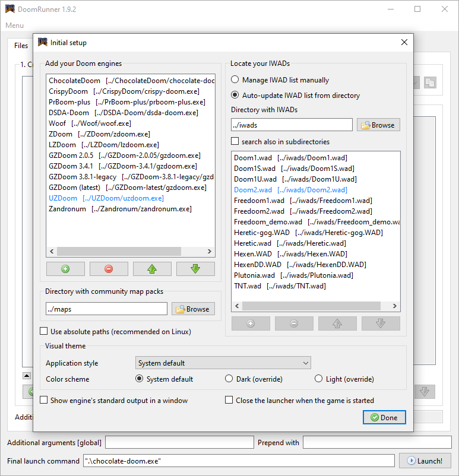Switch to the Files tab
This screenshot has height=476, width=459.
click(x=21, y=46)
